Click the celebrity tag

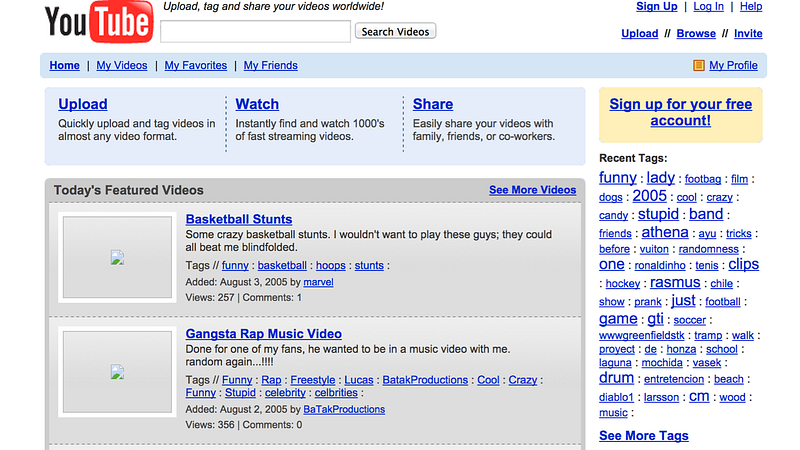pyautogui.click(x=285, y=393)
